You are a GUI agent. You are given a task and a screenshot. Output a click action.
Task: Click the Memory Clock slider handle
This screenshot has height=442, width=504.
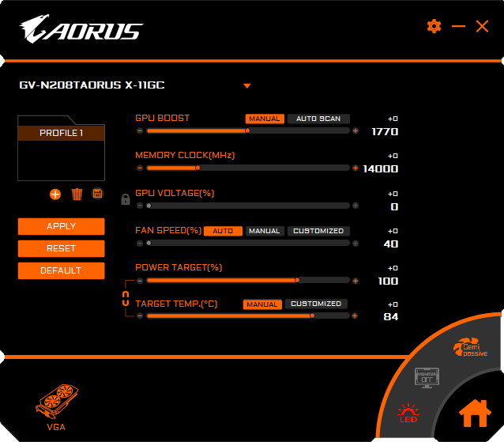197,168
